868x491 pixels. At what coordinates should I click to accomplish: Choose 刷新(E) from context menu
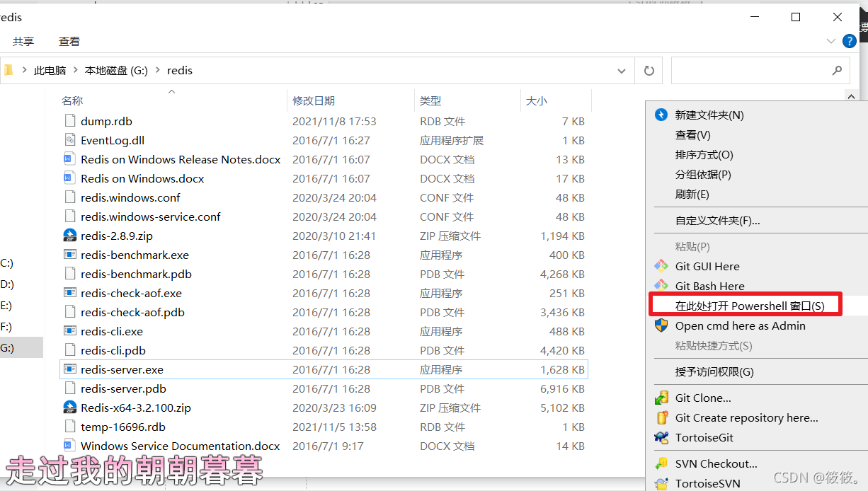pyautogui.click(x=692, y=194)
